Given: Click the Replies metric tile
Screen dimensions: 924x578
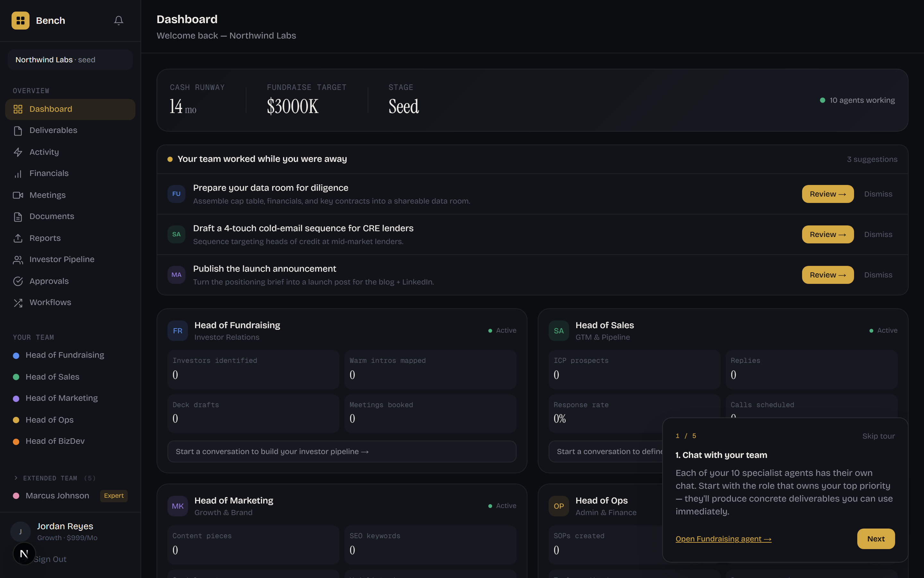Looking at the screenshot, I should (811, 370).
